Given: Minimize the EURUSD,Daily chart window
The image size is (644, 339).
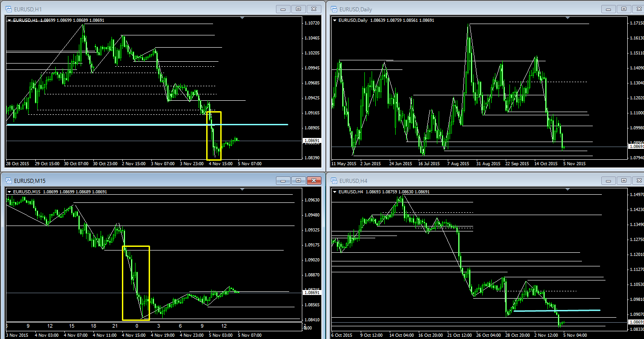Looking at the screenshot, I should pyautogui.click(x=609, y=9).
